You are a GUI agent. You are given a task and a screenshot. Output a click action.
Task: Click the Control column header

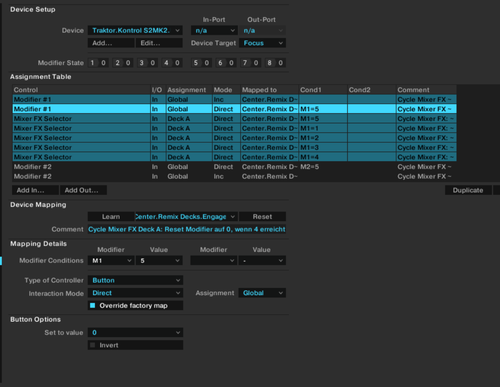point(81,90)
